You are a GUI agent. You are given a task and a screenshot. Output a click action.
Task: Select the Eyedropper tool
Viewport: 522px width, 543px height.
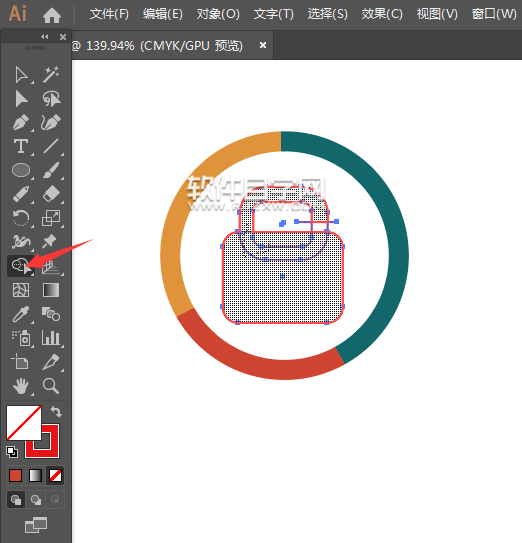[x=21, y=314]
